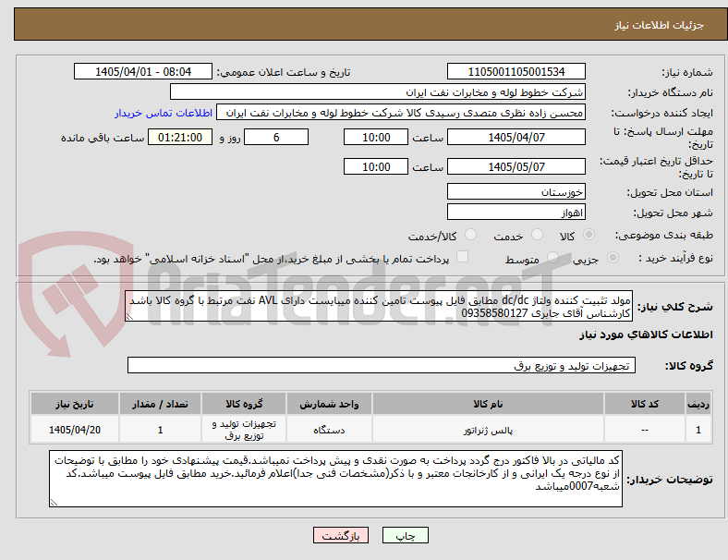Viewport: 728px width, 560px height.
Task: Click the جزئیات اطلاعات نیاز page header
Action: [660, 25]
